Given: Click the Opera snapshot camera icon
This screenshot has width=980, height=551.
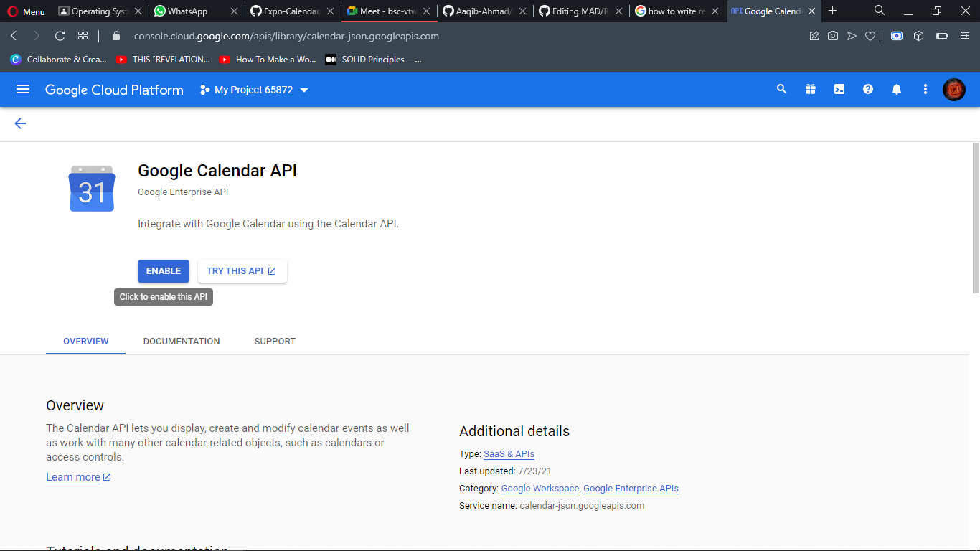Looking at the screenshot, I should point(833,36).
